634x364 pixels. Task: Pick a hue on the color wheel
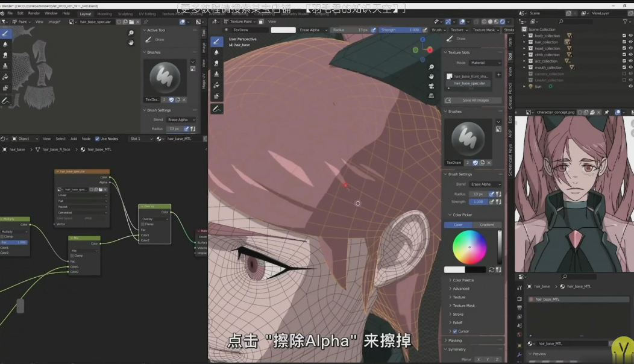pyautogui.click(x=469, y=247)
